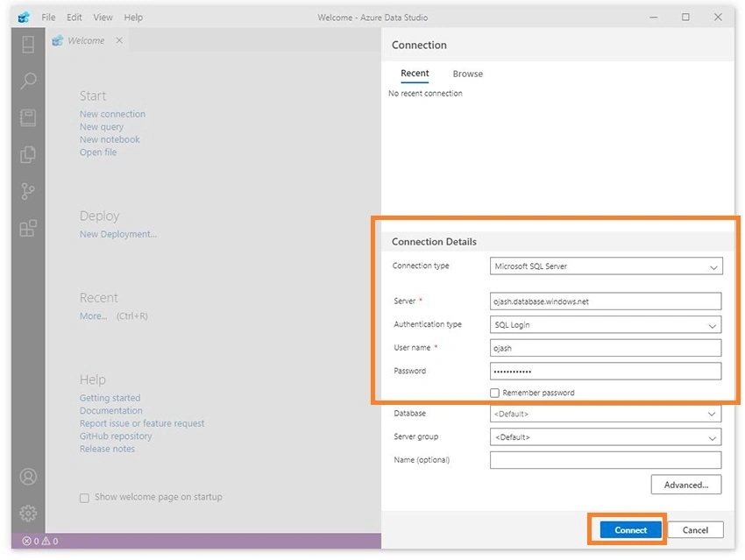The width and height of the screenshot is (745, 560).
Task: Open the Database dropdown
Action: point(606,414)
